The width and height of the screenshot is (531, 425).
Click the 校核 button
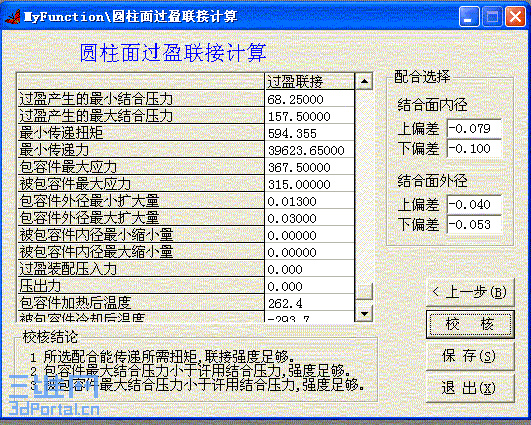coord(470,324)
